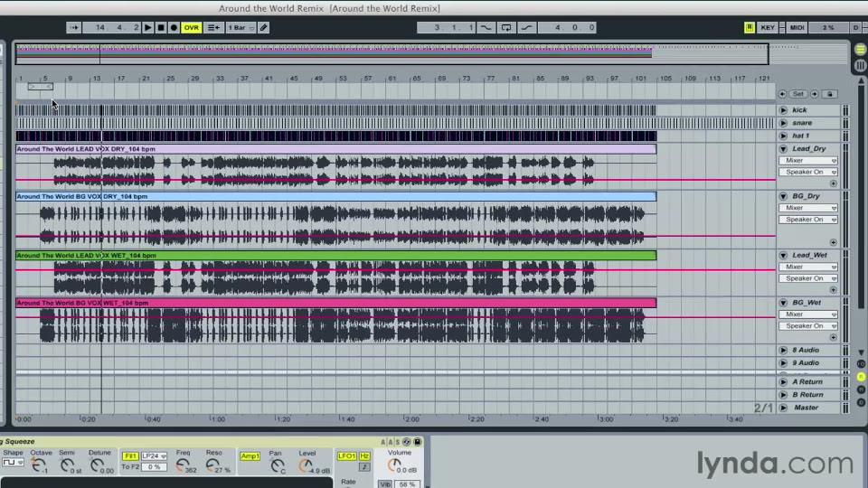Click the Follow playback arrow button
868x488 pixels.
click(x=73, y=27)
